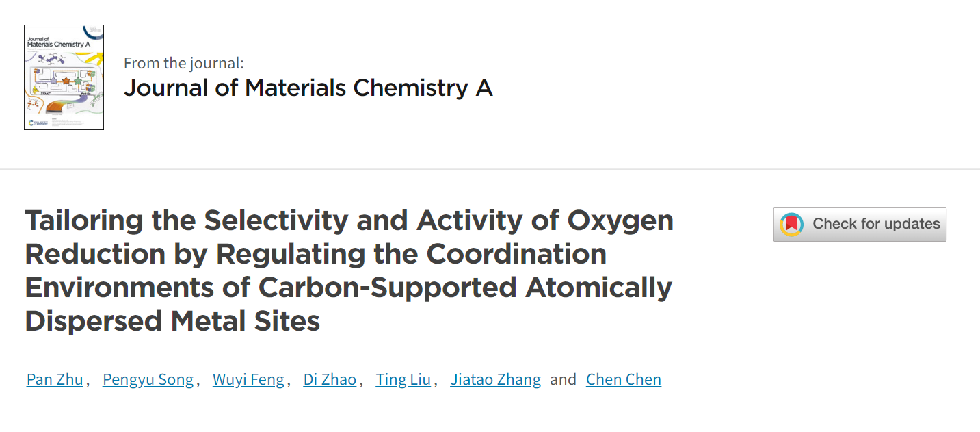
Task: Click the Crossmark bookmark icon
Action: 793,224
